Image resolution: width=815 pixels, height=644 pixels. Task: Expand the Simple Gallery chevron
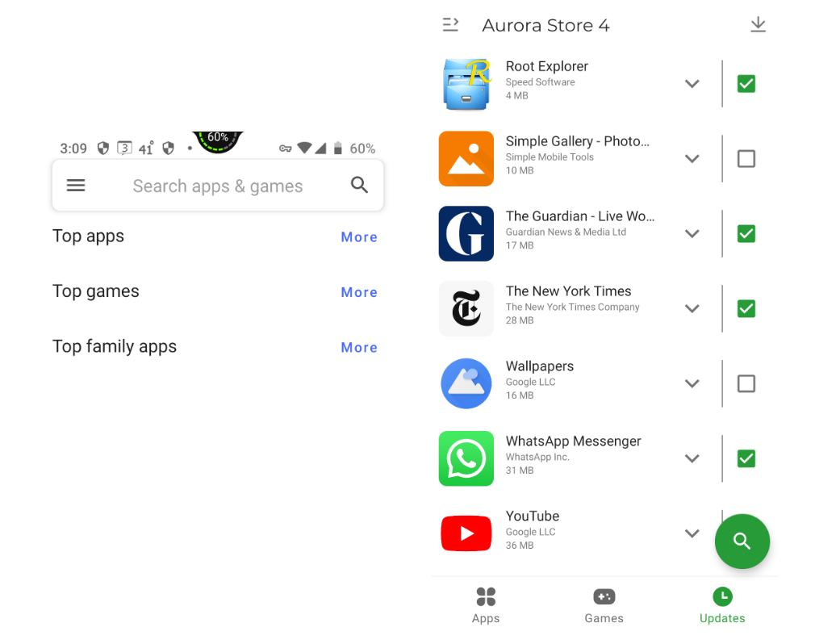pos(692,159)
